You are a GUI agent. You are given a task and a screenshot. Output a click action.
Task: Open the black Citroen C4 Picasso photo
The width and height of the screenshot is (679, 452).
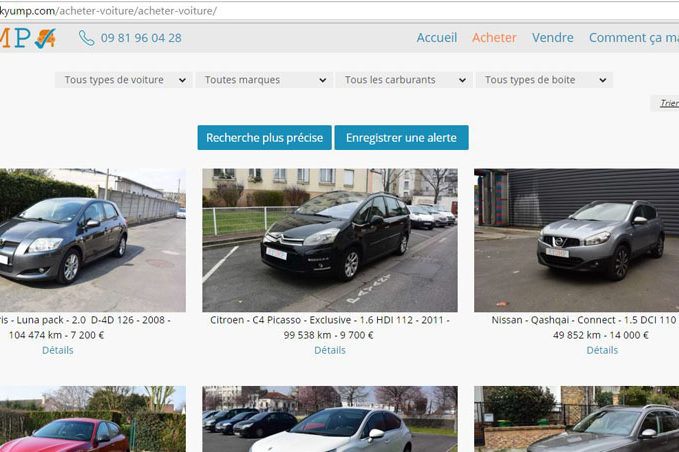(x=330, y=240)
